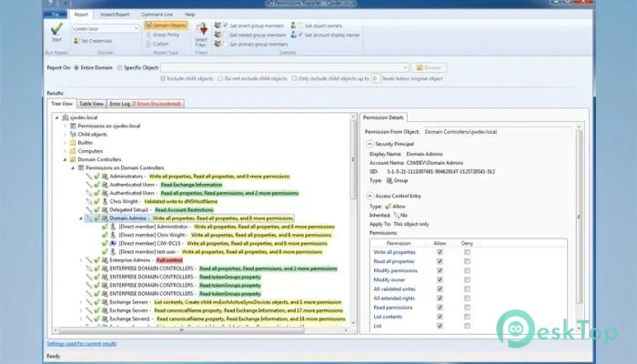Click user icon next to Chris Wright permission

click(x=105, y=201)
